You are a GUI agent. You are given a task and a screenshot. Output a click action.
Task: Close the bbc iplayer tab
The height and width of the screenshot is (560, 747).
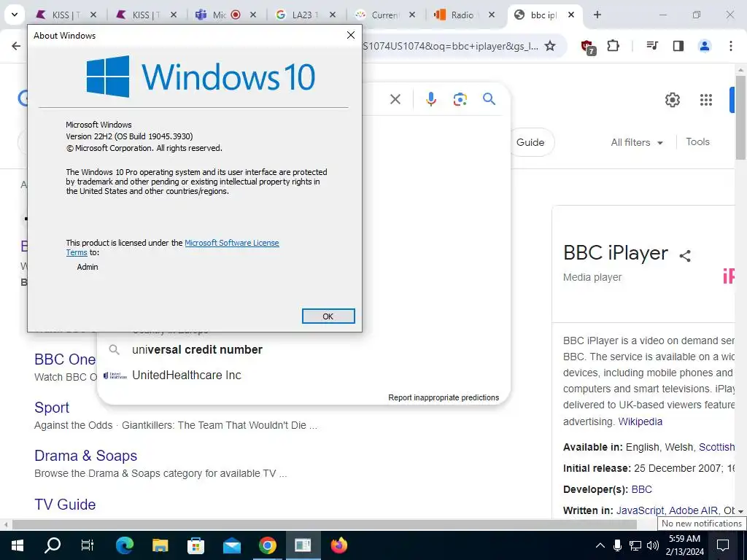571,15
